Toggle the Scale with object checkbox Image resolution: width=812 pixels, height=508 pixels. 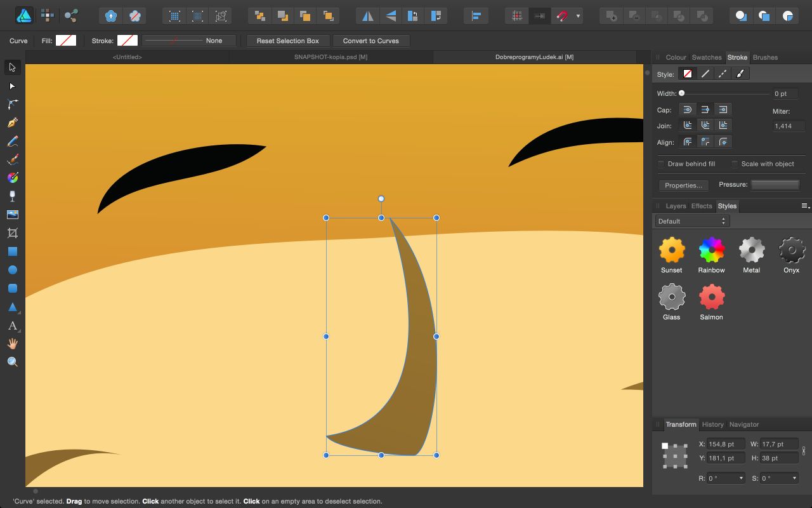[735, 164]
